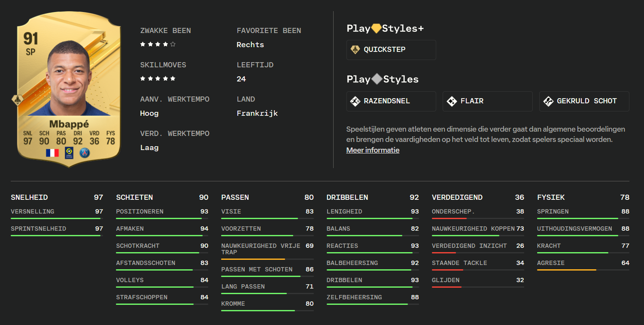Click the grey diamond in PlayStyles heading

tap(377, 79)
